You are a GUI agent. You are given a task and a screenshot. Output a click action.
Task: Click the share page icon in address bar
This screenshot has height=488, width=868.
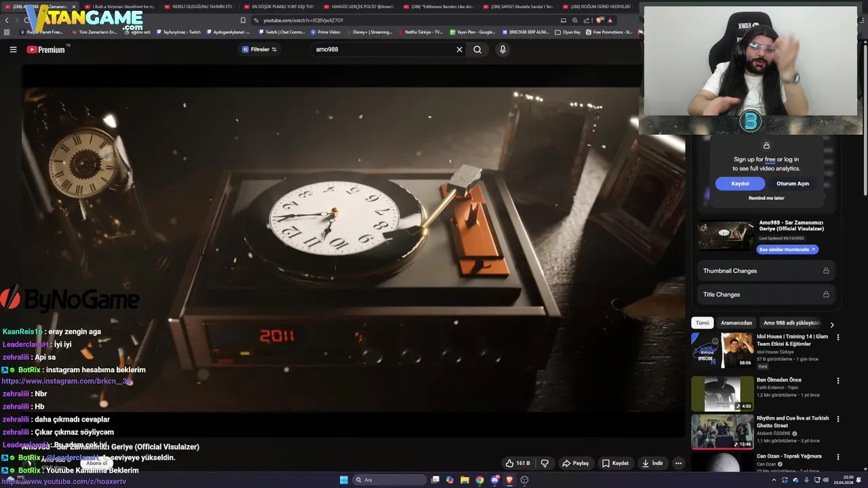[x=587, y=20]
